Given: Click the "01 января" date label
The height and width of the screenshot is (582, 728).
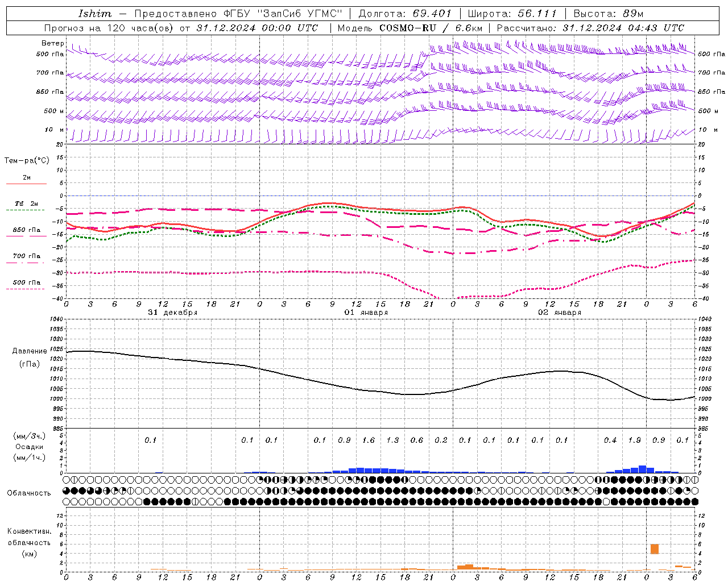Looking at the screenshot, I should point(366,313).
